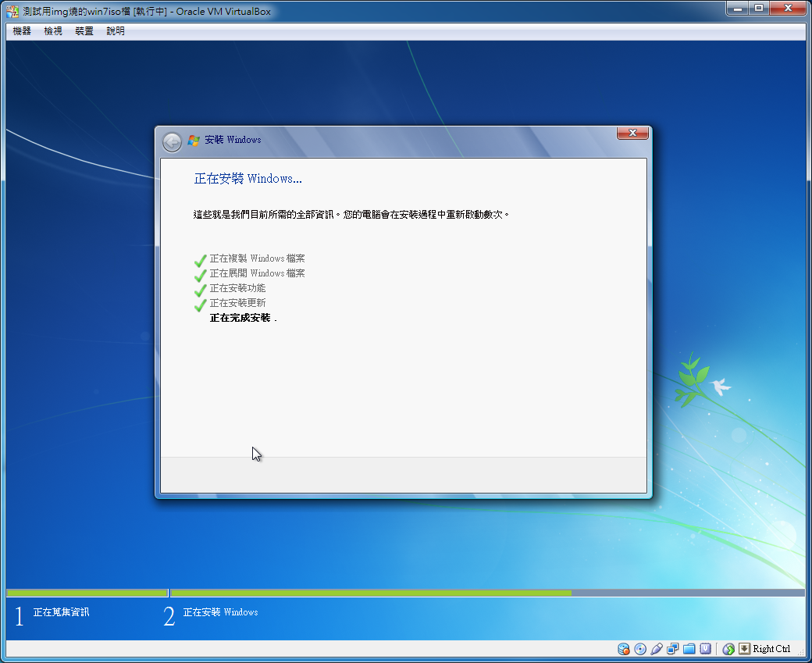
Task: Click the 正在蒐集資訊 stage label
Action: tap(61, 612)
